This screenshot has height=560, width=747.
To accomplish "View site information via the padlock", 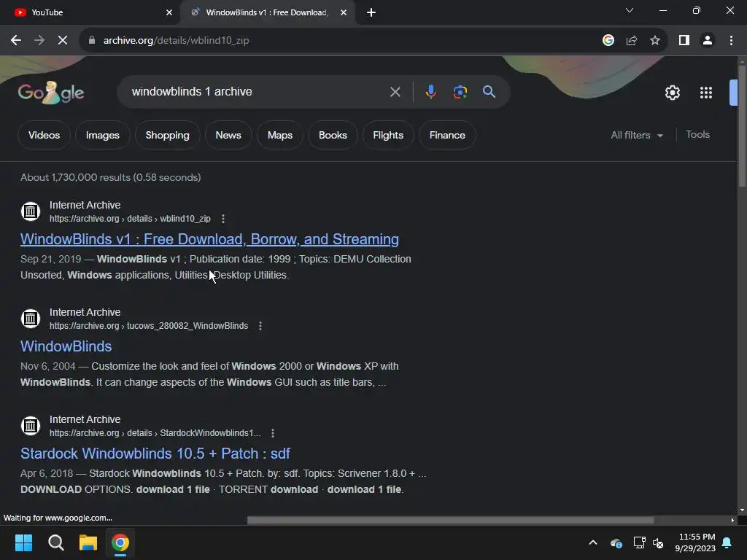I will pyautogui.click(x=92, y=41).
